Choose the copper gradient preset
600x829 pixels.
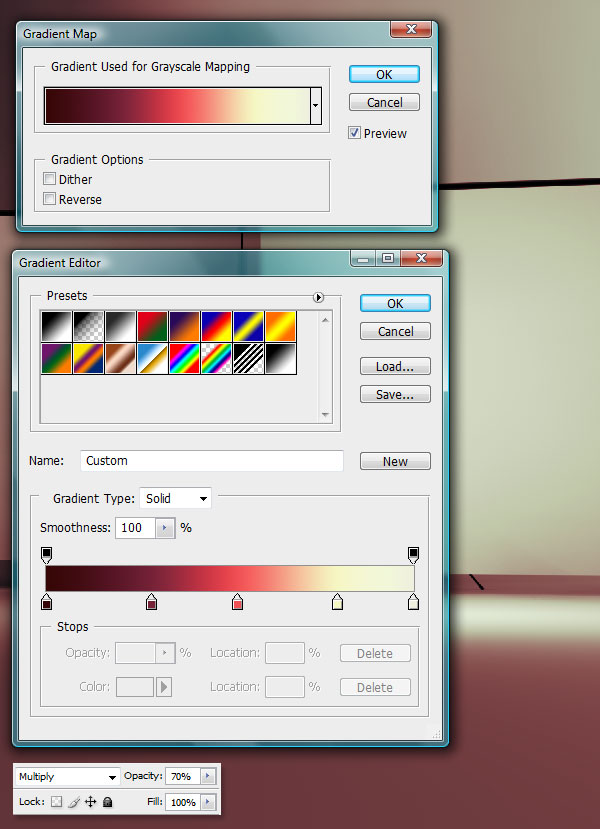tap(120, 358)
